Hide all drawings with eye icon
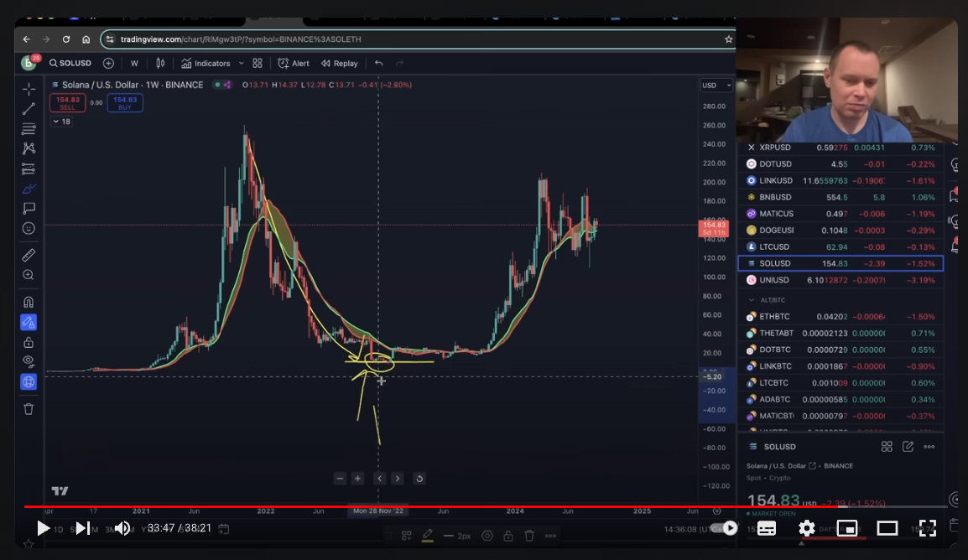 [29, 360]
